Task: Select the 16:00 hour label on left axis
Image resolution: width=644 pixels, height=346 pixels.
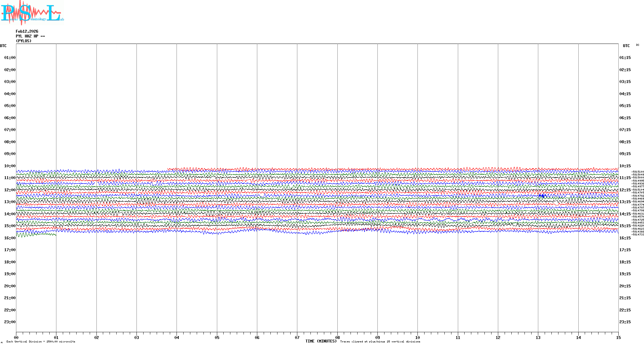Action: 10,238
